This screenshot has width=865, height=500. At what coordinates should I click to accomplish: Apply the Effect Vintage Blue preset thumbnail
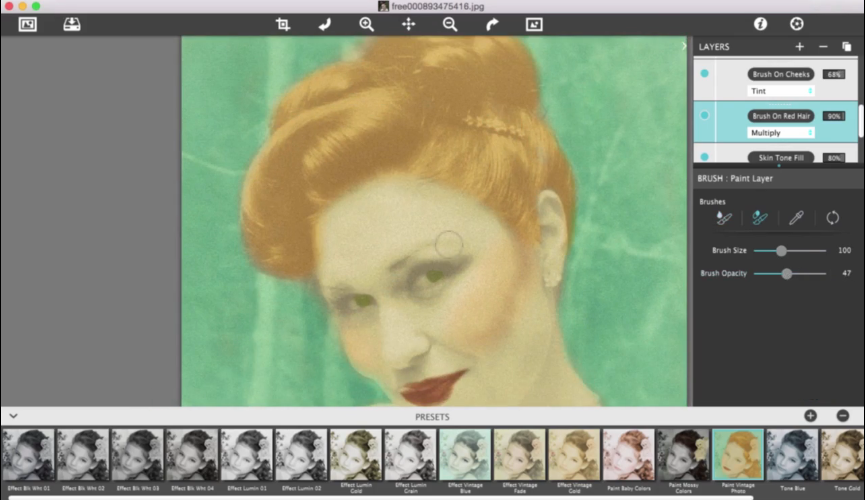coord(464,455)
